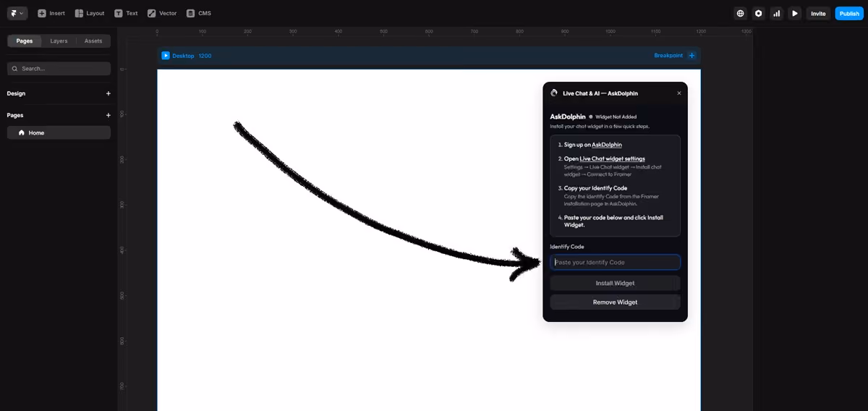This screenshot has height=411, width=868.
Task: Select the Text tool icon
Action: (119, 13)
